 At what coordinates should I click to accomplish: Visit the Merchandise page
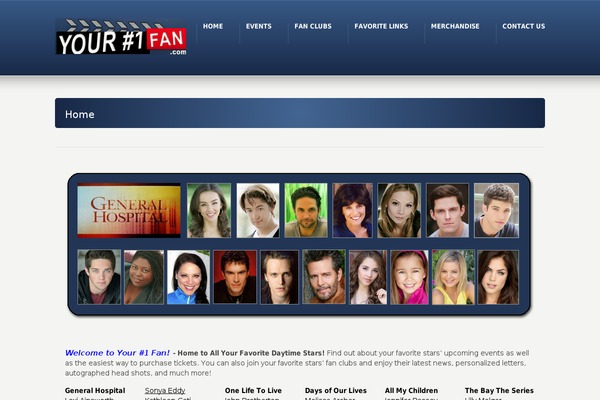tap(455, 26)
